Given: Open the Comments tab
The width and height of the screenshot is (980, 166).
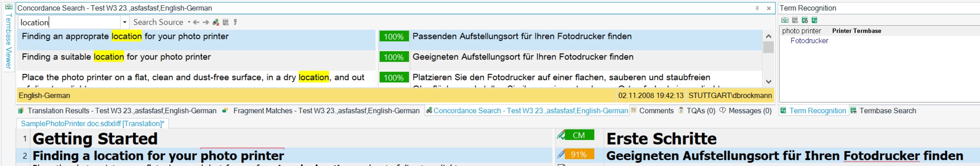Looking at the screenshot, I should [x=656, y=111].
